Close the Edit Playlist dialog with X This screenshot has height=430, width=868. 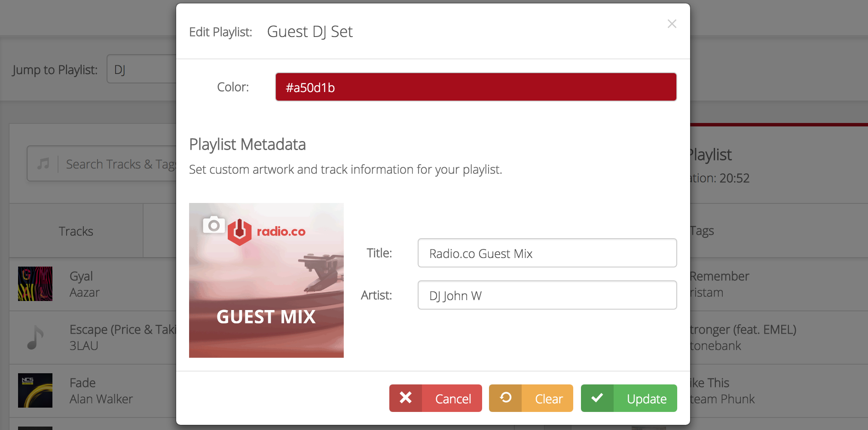coord(672,24)
